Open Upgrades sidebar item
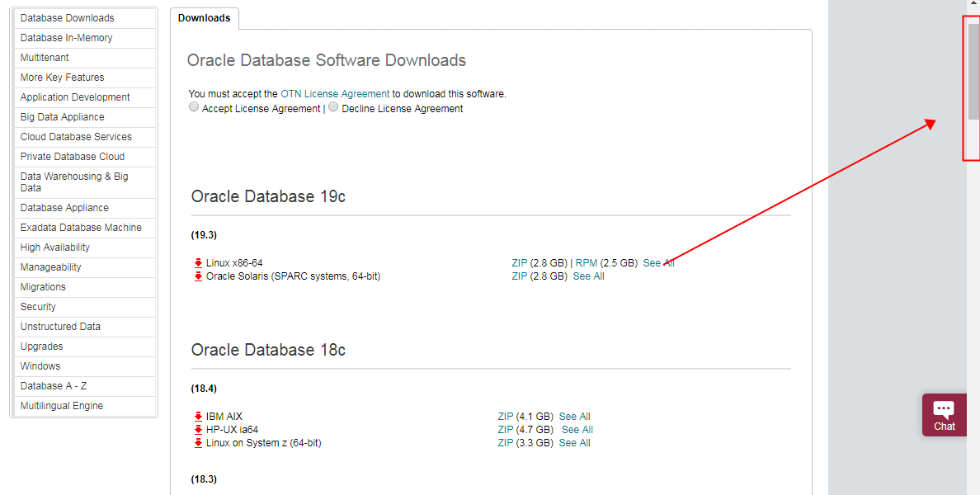 click(85, 346)
